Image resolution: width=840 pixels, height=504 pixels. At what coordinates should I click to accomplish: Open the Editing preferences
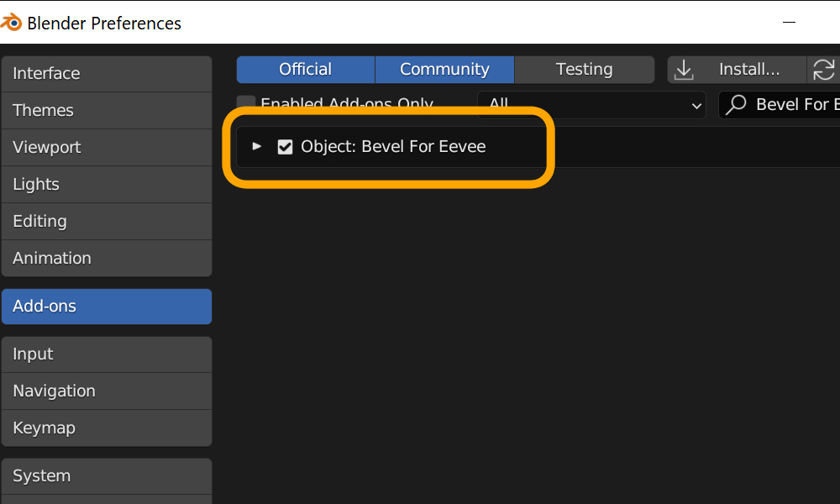[107, 221]
